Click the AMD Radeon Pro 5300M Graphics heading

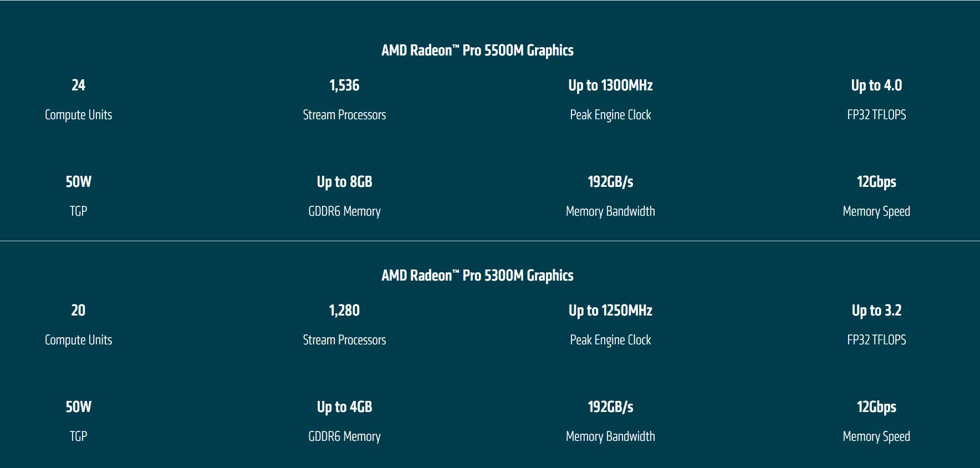pos(477,276)
